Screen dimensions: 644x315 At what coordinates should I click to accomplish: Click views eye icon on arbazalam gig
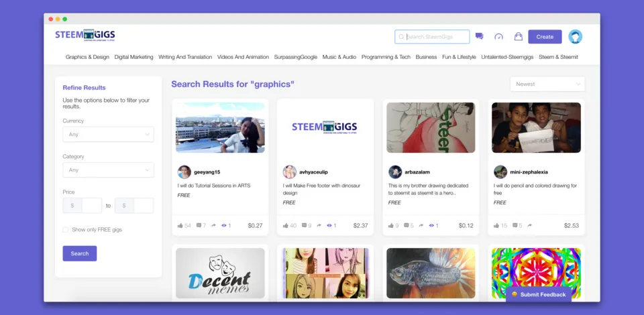pos(431,226)
